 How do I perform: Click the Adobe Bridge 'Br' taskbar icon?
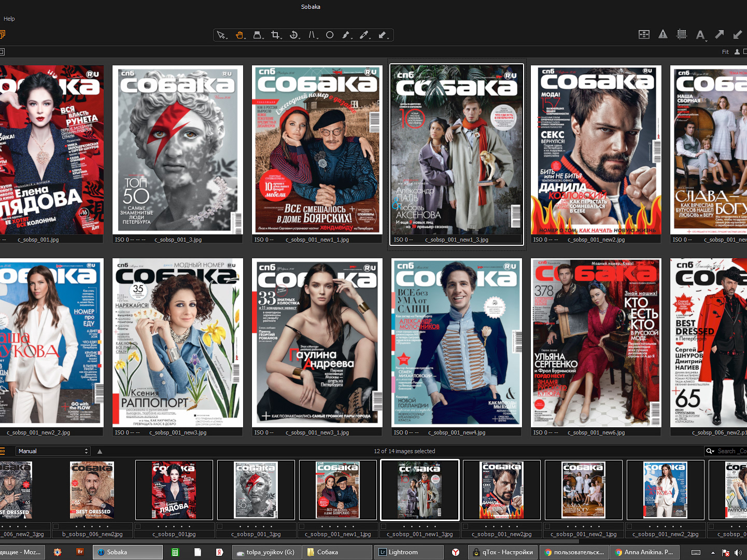point(80,552)
